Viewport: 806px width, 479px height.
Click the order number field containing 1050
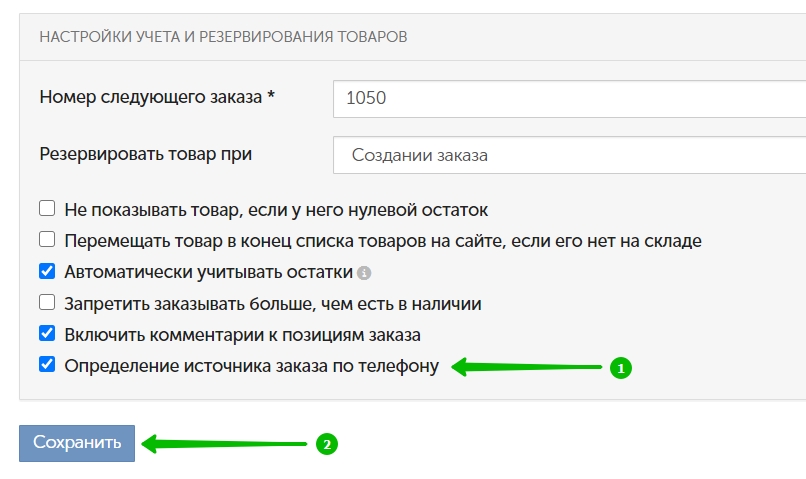click(568, 98)
